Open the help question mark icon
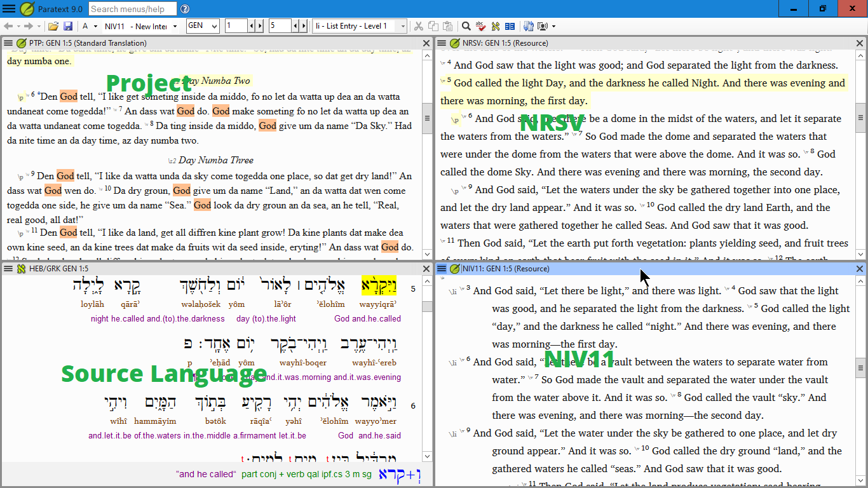This screenshot has height=488, width=868. coord(185,9)
